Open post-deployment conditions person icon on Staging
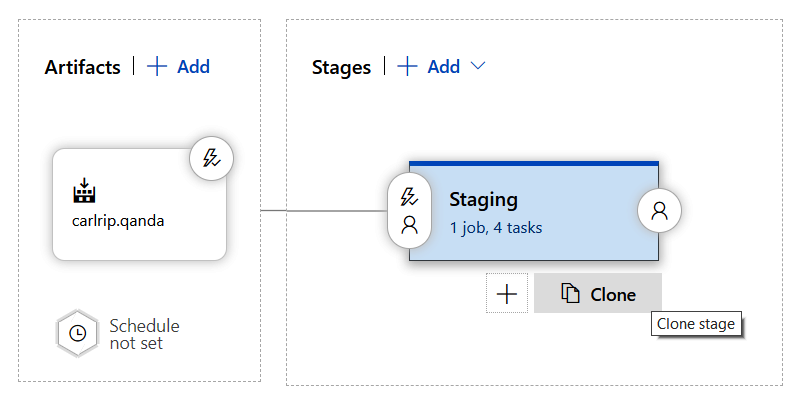This screenshot has height=410, width=805. point(659,211)
